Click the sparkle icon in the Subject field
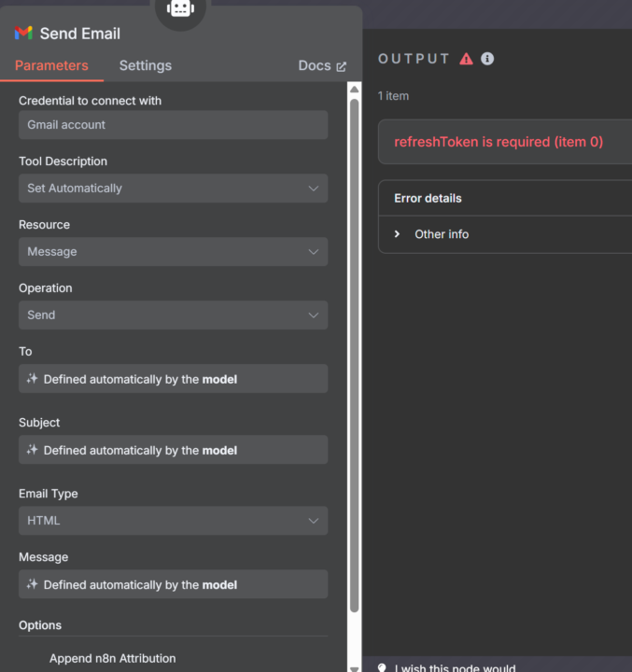Image resolution: width=632 pixels, height=672 pixels. click(x=33, y=450)
